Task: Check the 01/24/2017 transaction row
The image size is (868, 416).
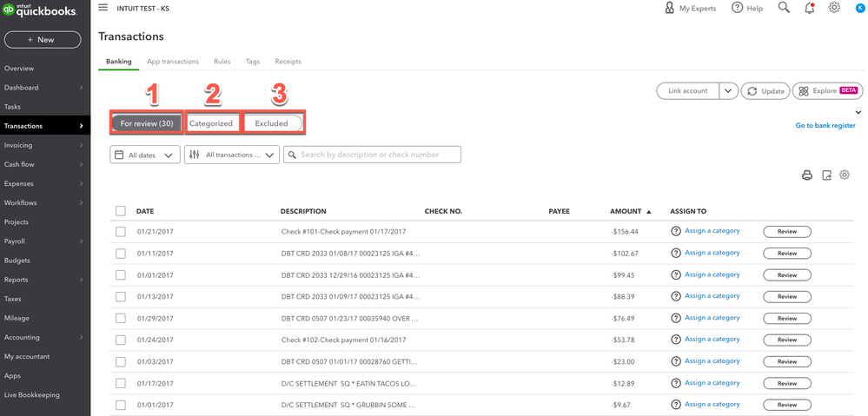Action: (121, 340)
